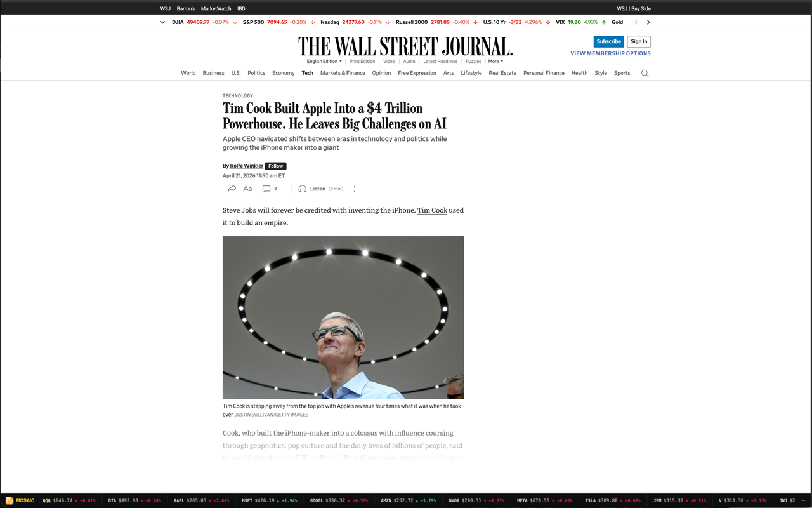This screenshot has height=508, width=812.
Task: Click the DJIA index quote
Action: point(204,22)
